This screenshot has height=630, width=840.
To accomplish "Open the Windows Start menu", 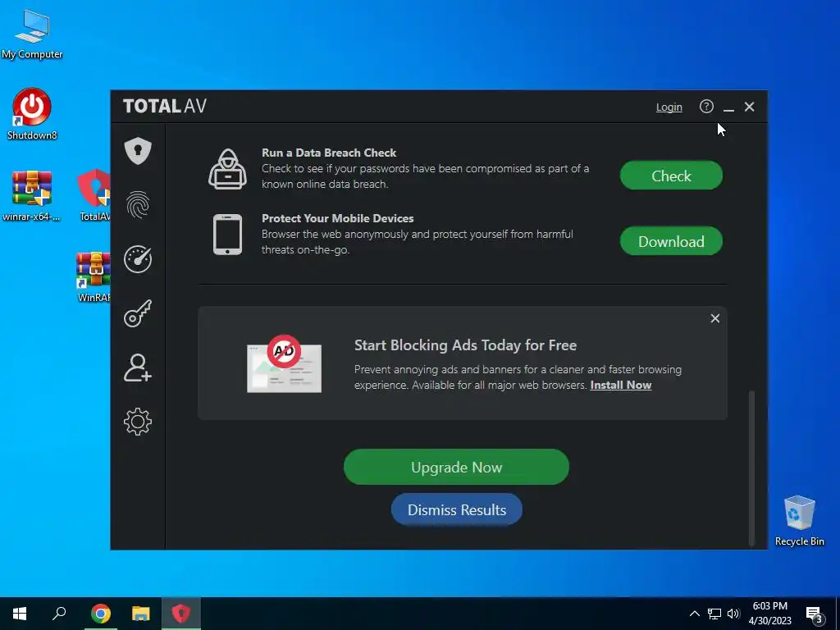I will [20, 614].
